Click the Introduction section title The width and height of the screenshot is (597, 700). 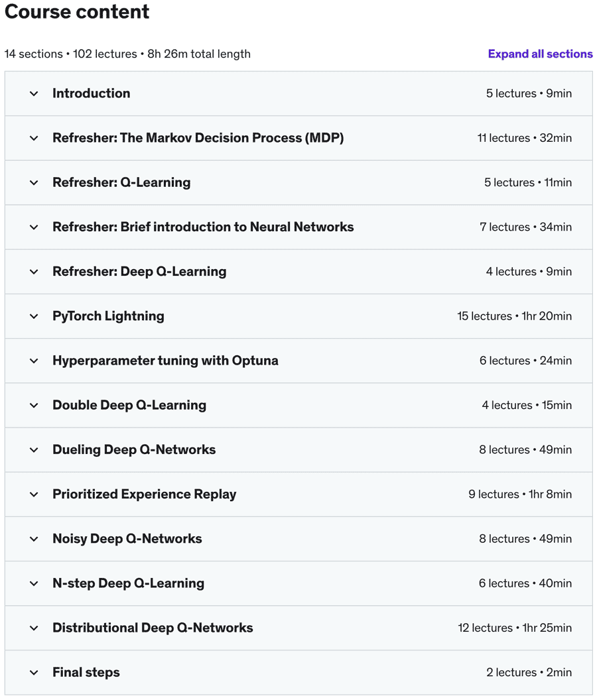(91, 93)
